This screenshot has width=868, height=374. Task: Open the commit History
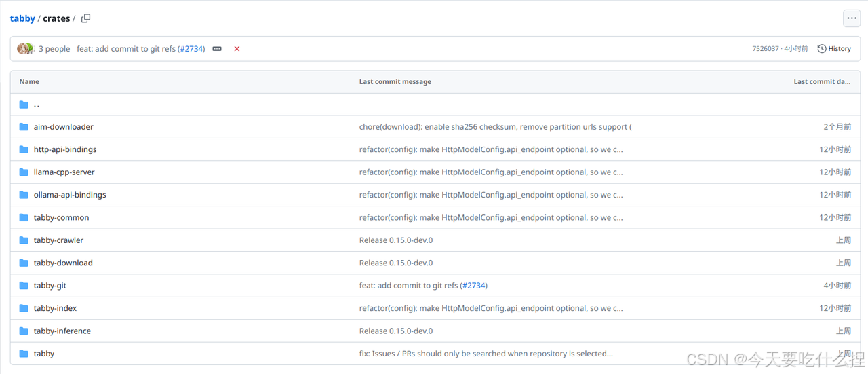pos(834,49)
